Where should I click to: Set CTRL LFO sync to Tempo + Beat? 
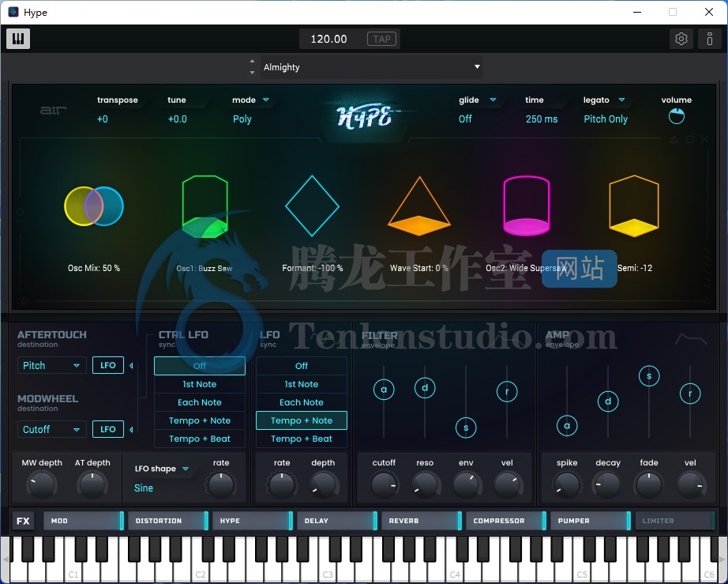tap(200, 439)
